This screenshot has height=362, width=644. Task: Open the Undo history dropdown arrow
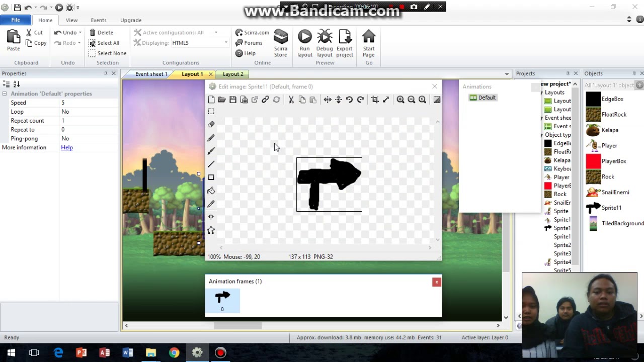click(x=80, y=33)
